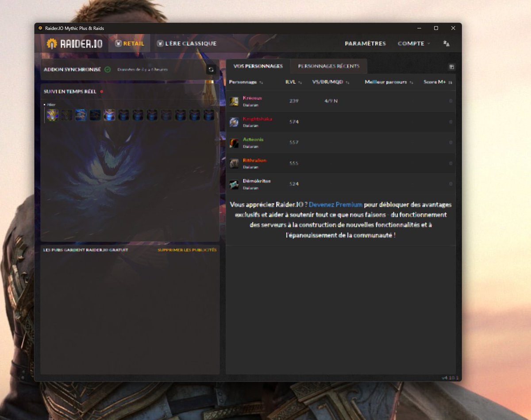This screenshot has height=420, width=531.
Task: Maximize the Raider.IO window
Action: [x=436, y=28]
